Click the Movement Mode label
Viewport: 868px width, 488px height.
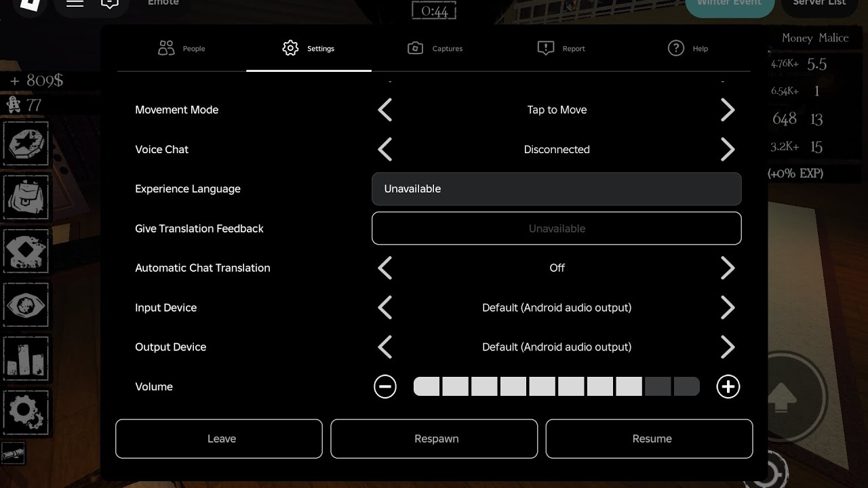click(x=176, y=110)
